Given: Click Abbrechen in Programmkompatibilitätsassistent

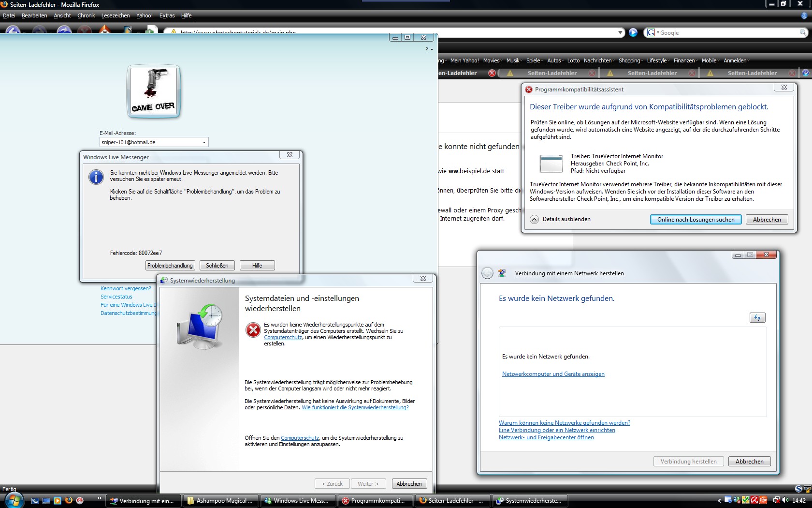Looking at the screenshot, I should click(x=767, y=220).
